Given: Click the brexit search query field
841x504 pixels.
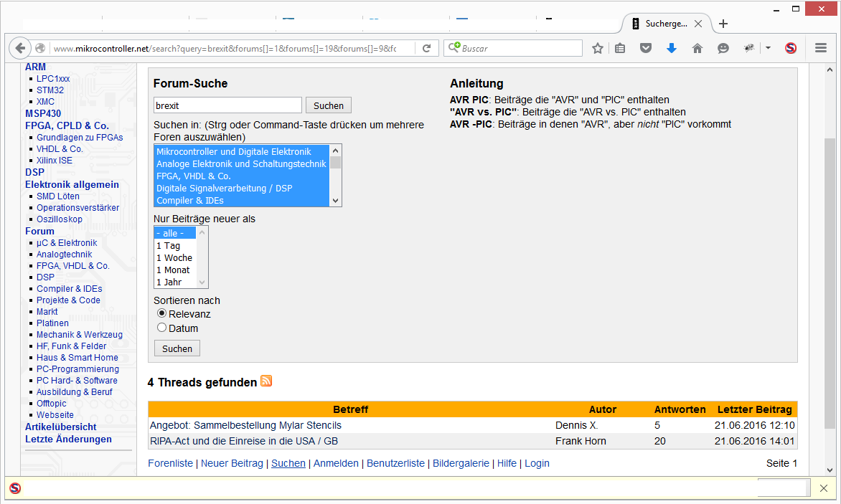Looking at the screenshot, I should 227,105.
